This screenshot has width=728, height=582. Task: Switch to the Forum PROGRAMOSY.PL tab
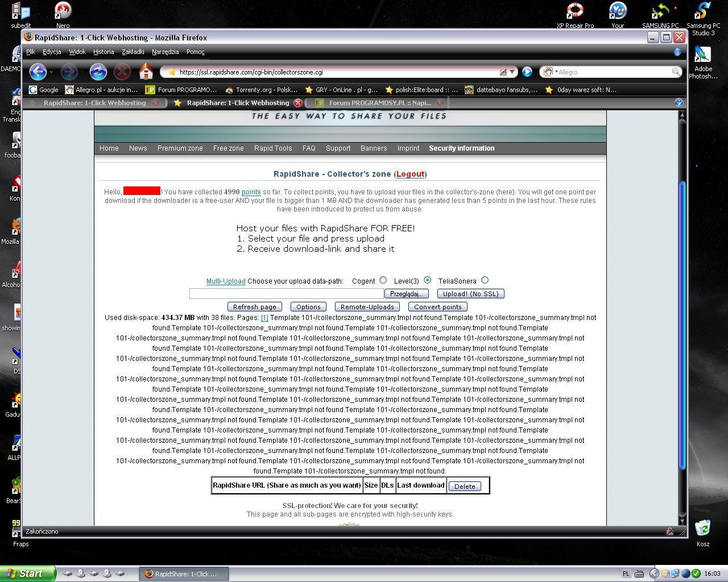380,103
